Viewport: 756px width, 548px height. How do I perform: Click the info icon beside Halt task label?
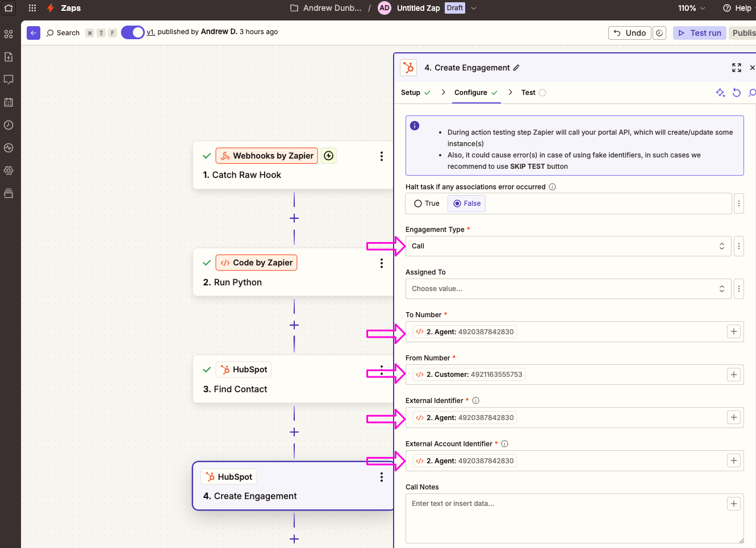(x=553, y=187)
